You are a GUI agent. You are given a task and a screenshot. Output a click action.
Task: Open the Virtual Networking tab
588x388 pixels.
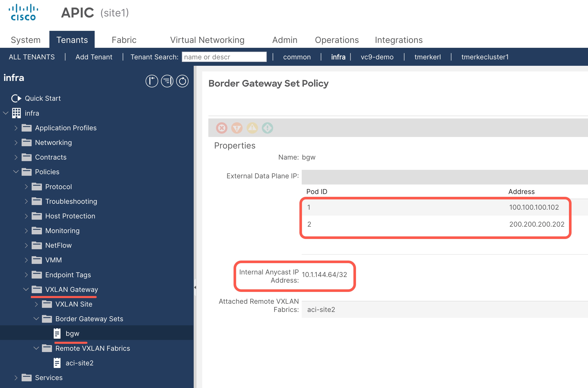click(x=207, y=40)
